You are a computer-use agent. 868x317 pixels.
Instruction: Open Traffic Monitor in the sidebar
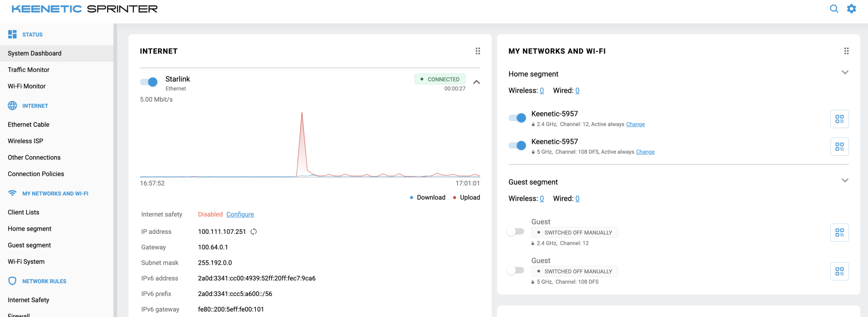(28, 70)
